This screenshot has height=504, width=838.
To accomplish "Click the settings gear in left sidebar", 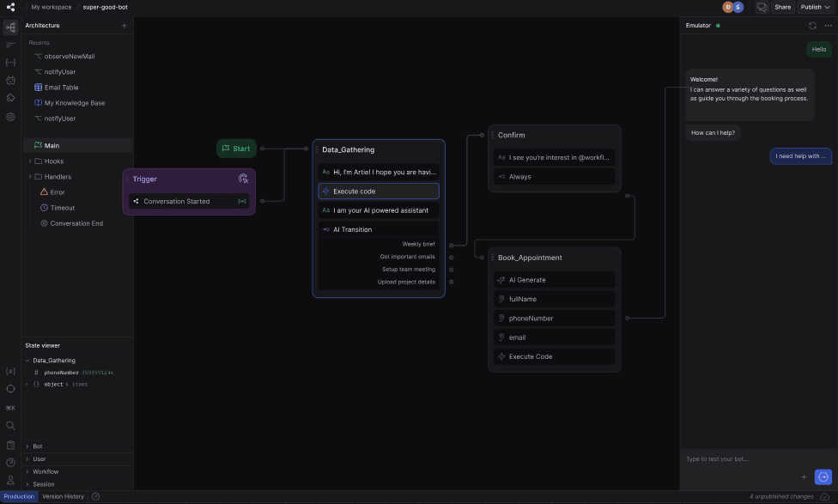I will (10, 116).
